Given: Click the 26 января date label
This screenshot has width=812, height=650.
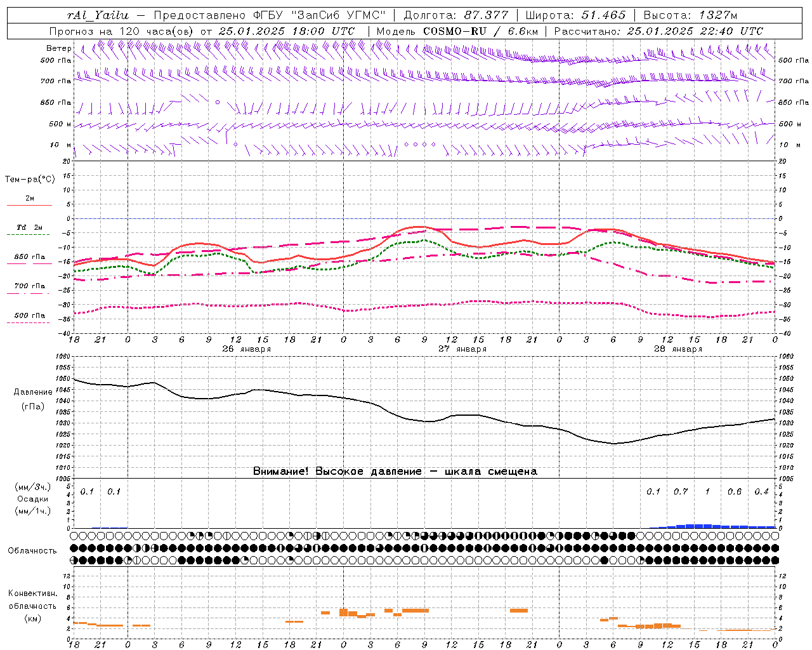Looking at the screenshot, I should tap(246, 349).
